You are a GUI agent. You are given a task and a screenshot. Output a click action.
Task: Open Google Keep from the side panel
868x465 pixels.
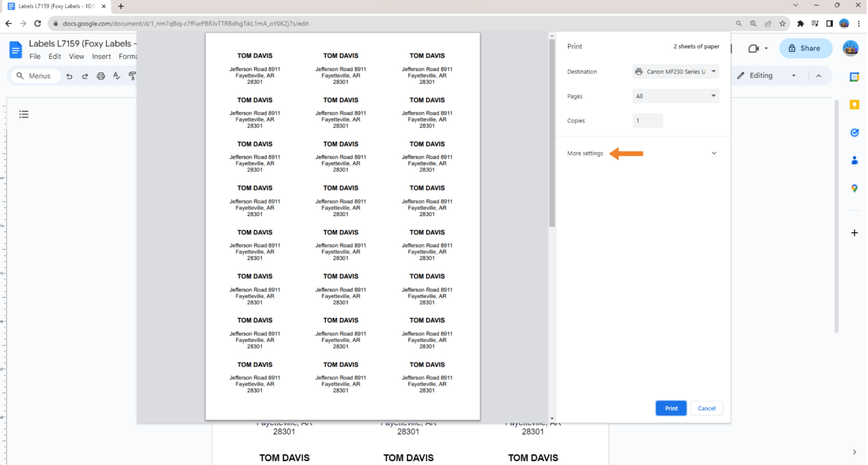(x=855, y=105)
